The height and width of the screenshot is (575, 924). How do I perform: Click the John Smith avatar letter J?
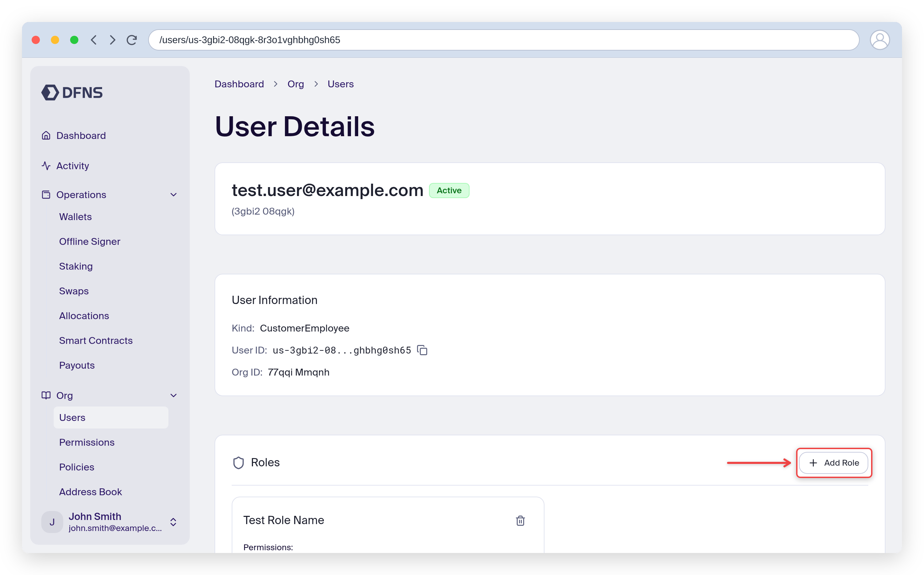click(x=52, y=522)
